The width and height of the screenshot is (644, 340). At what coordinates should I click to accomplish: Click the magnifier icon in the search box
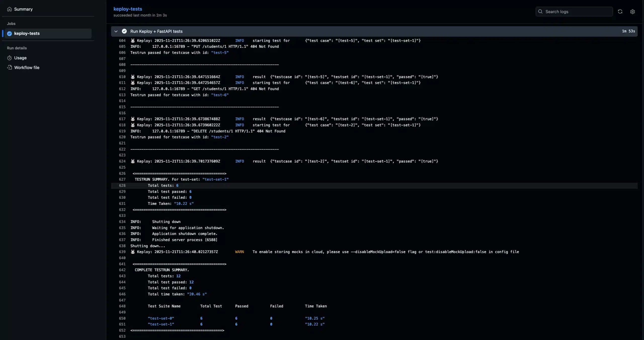pyautogui.click(x=540, y=12)
